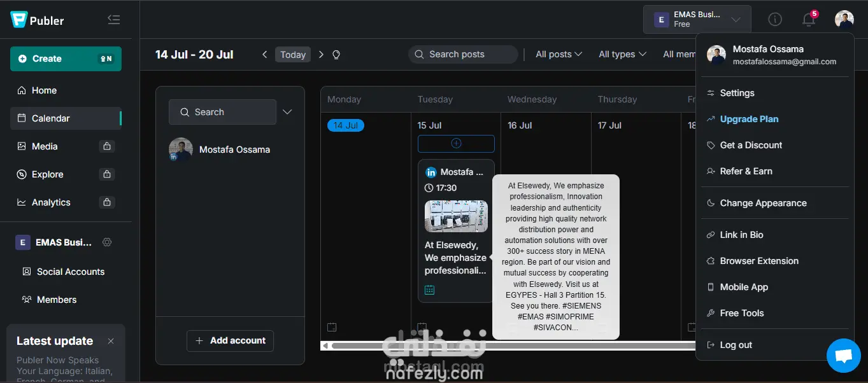The height and width of the screenshot is (383, 868).
Task: Select the Mostafa Ossama account in list
Action: 220,150
